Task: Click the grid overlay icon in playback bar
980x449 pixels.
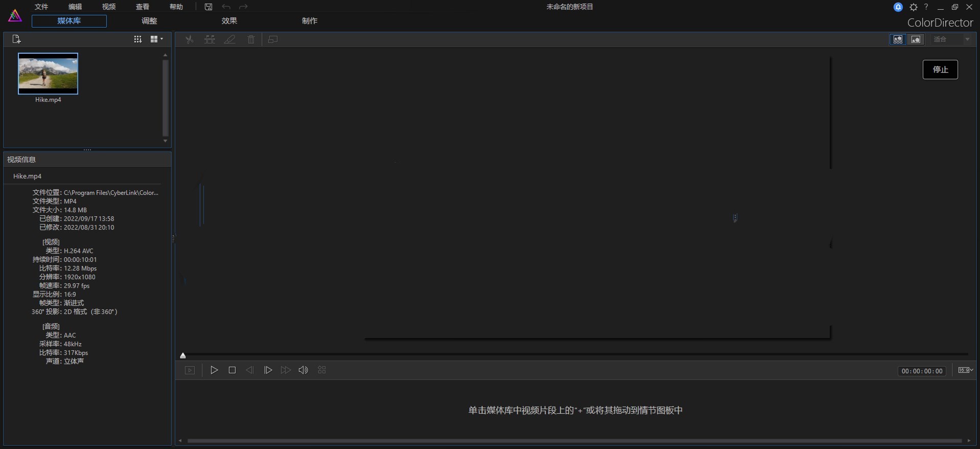Action: 322,370
